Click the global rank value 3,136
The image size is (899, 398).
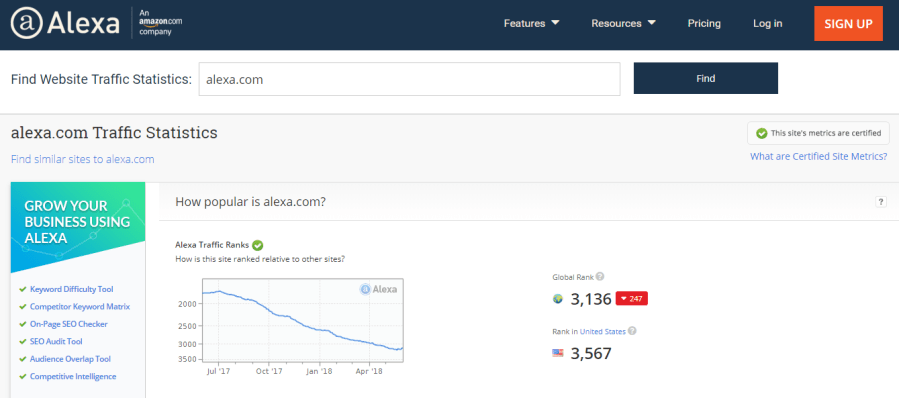[591, 299]
